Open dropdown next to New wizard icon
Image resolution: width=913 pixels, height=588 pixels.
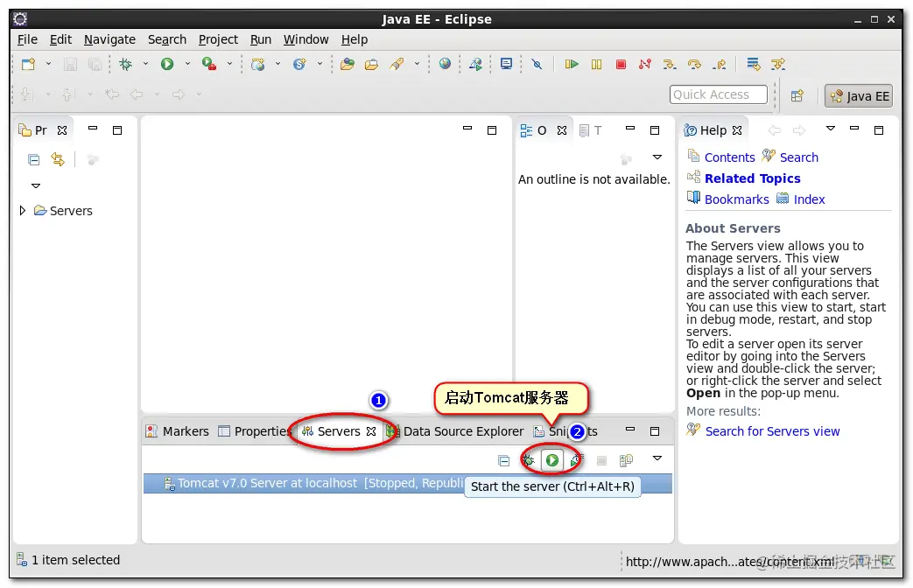48,64
